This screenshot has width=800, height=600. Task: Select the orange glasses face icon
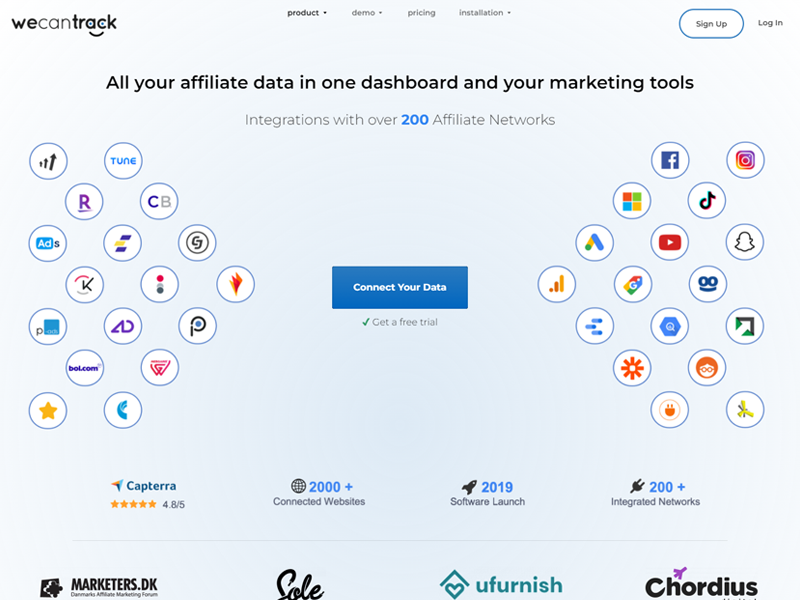(707, 368)
